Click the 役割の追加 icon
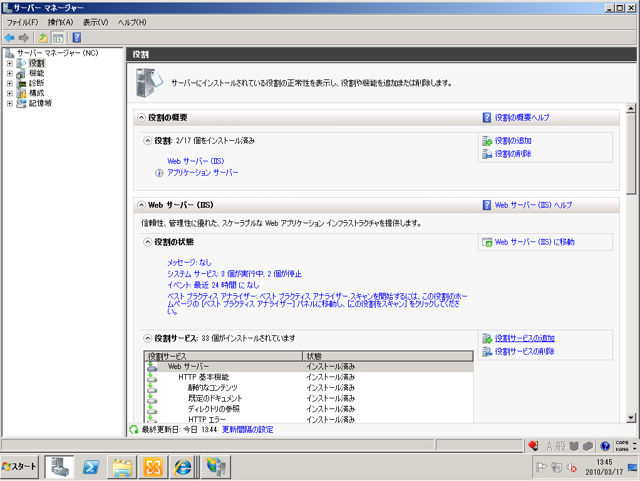Image resolution: width=640 pixels, height=481 pixels. tap(487, 141)
